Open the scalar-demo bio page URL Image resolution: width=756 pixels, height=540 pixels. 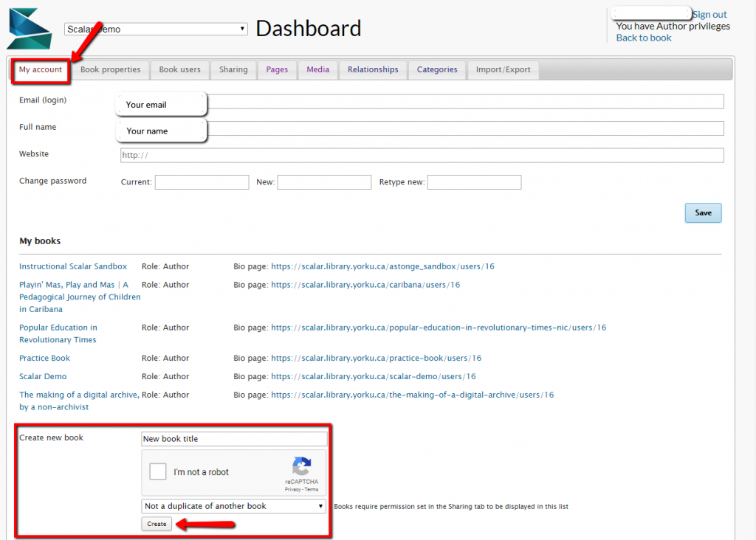tap(373, 376)
